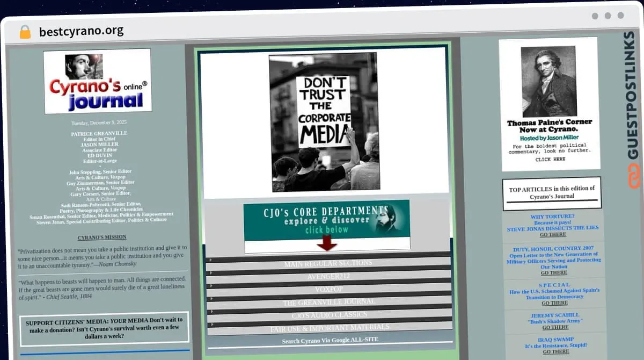Image resolution: width=644 pixels, height=360 pixels.
Task: Click STEVE JONAS DISSECTS THE LIES text
Action: 553,228
